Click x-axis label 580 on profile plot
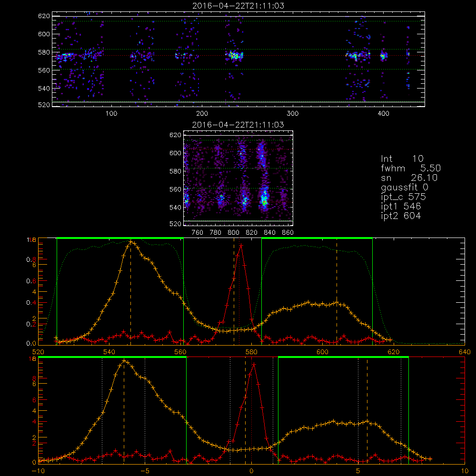 coord(251,352)
